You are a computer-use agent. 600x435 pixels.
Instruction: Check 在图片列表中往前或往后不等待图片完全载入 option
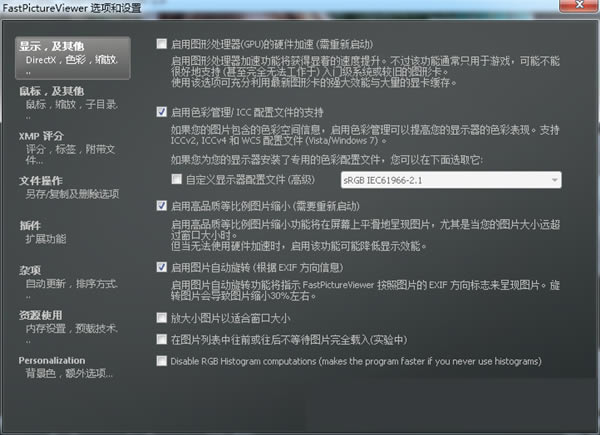pyautogui.click(x=161, y=339)
